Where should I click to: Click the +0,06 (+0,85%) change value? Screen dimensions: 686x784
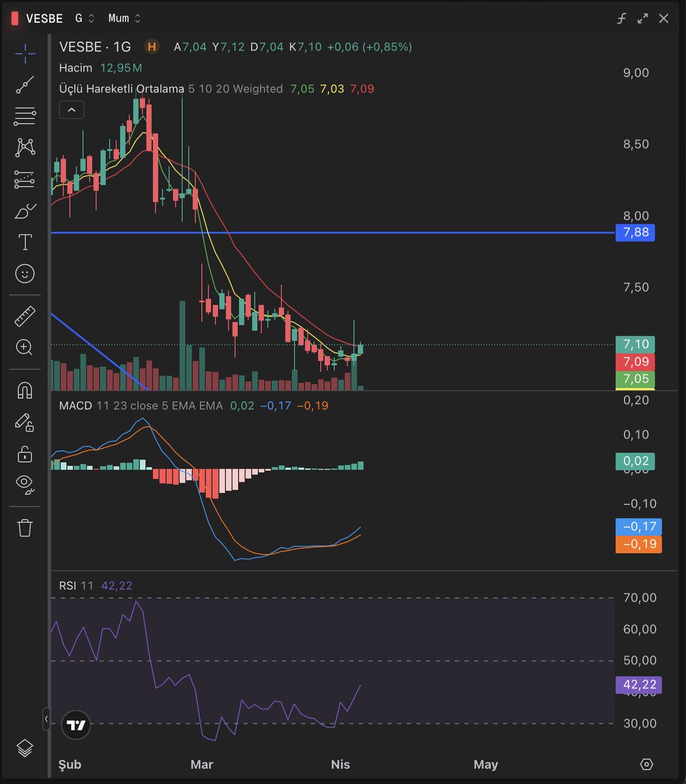[x=370, y=47]
